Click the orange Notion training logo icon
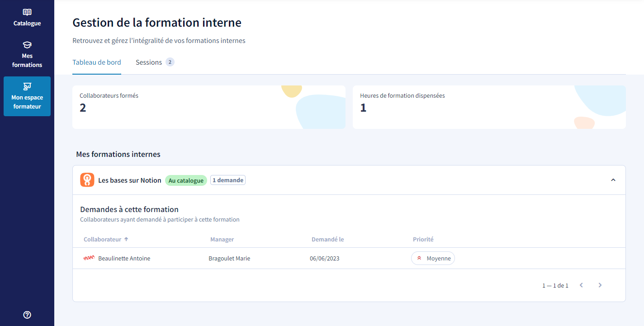 click(87, 180)
